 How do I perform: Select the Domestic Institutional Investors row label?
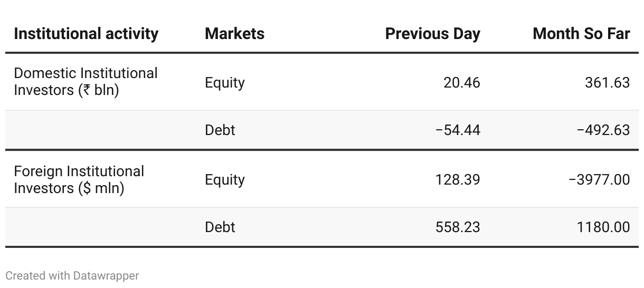[x=86, y=81]
